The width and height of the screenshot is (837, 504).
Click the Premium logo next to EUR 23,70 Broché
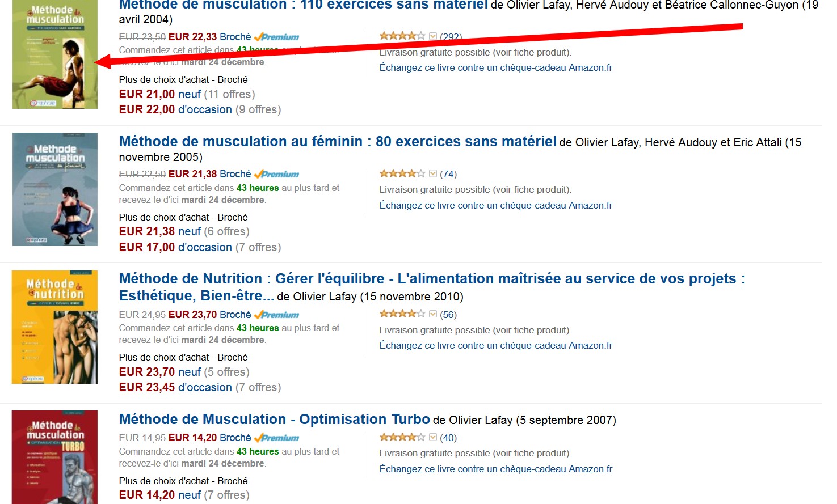276,315
